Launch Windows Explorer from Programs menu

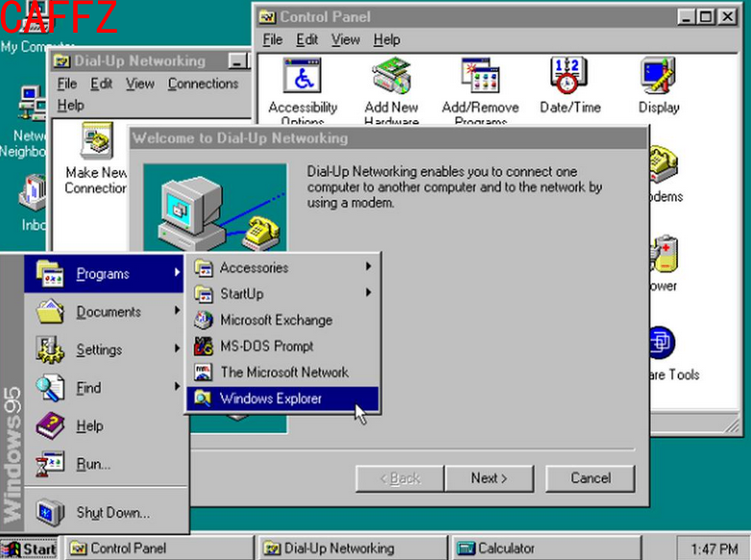tap(270, 399)
